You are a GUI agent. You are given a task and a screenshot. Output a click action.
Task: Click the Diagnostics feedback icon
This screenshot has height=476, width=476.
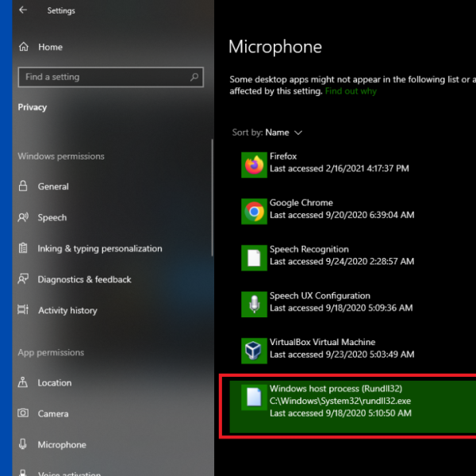tap(23, 278)
